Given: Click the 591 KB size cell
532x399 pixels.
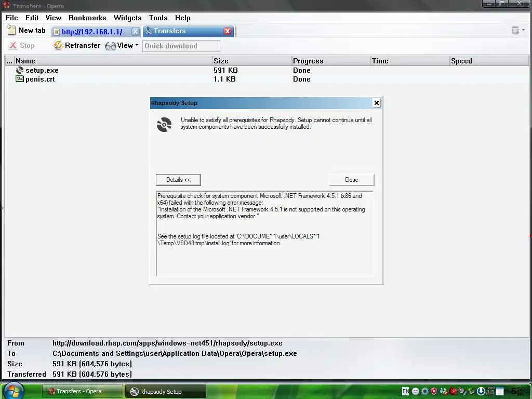Looking at the screenshot, I should coord(225,70).
